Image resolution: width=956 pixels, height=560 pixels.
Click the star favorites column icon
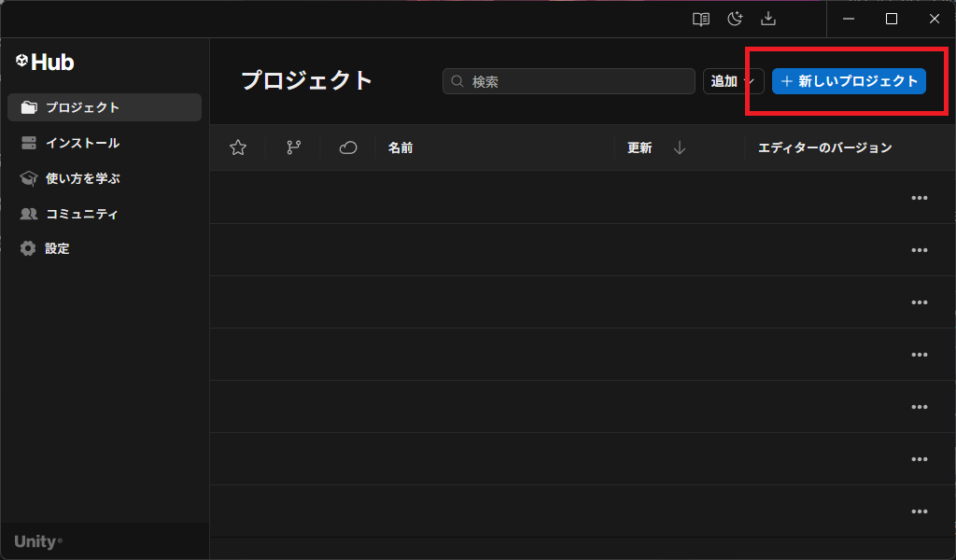(x=238, y=147)
